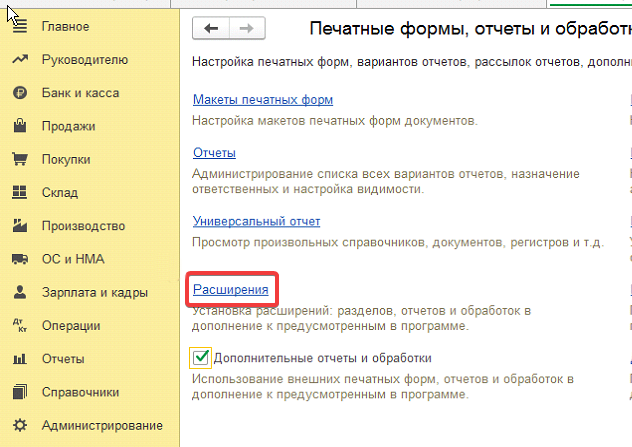Go back with the left arrow button
The height and width of the screenshot is (447, 632).
pyautogui.click(x=211, y=28)
